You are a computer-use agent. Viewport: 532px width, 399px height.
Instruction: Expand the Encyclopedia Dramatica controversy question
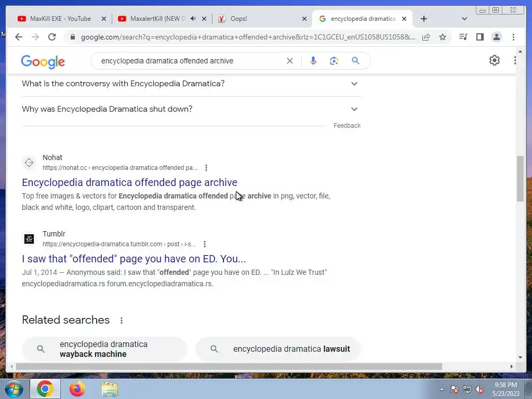tap(190, 84)
